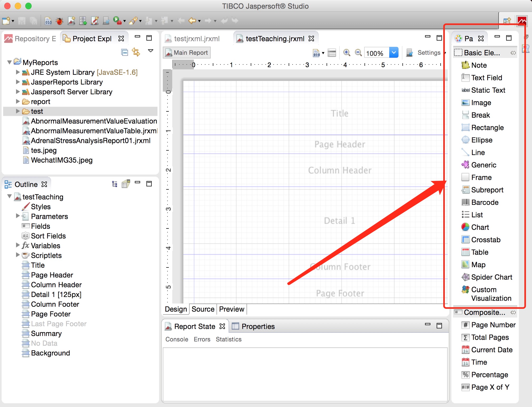
Task: Select the Design tab
Action: (176, 309)
